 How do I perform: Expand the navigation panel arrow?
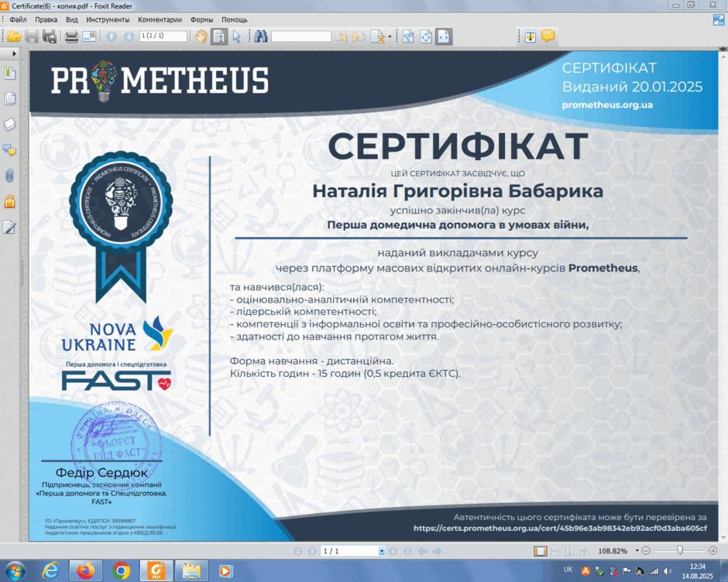click(x=14, y=54)
